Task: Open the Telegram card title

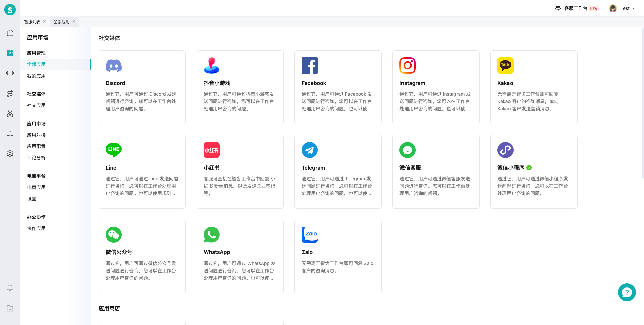Action: coord(313,168)
